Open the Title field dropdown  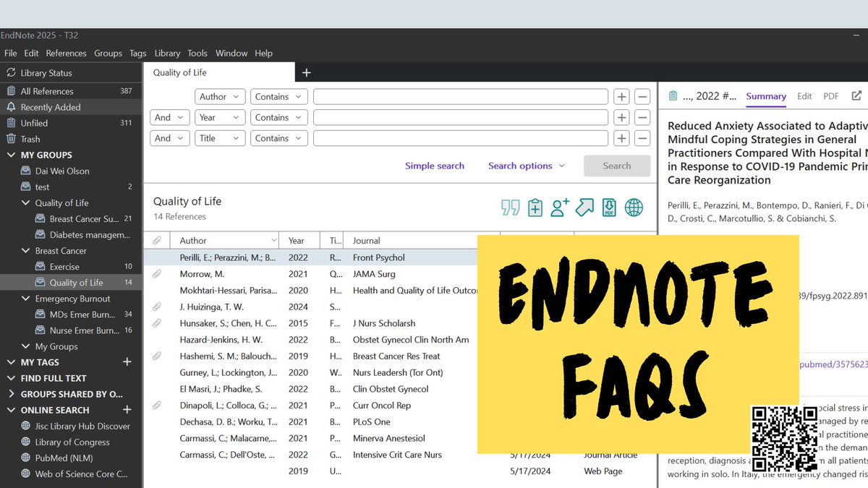click(221, 138)
